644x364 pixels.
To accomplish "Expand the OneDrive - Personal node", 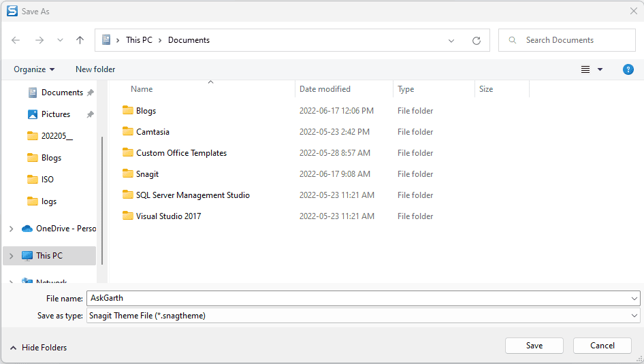I will pos(12,229).
